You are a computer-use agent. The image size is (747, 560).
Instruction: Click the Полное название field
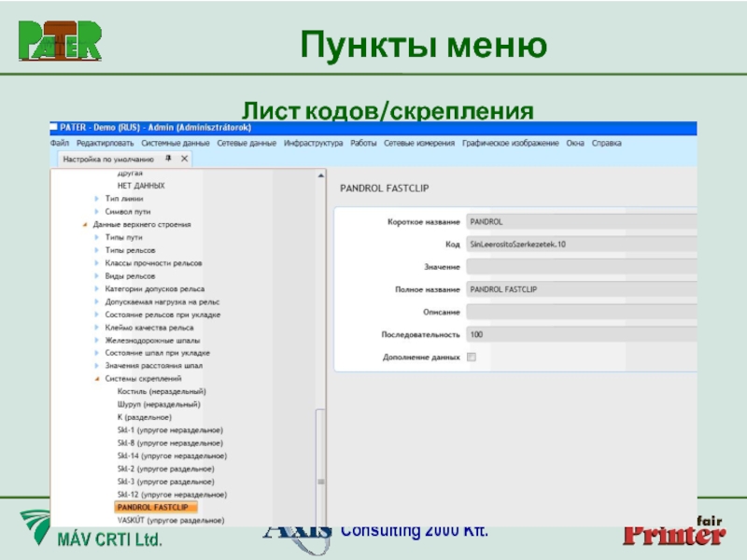pyautogui.click(x=581, y=289)
